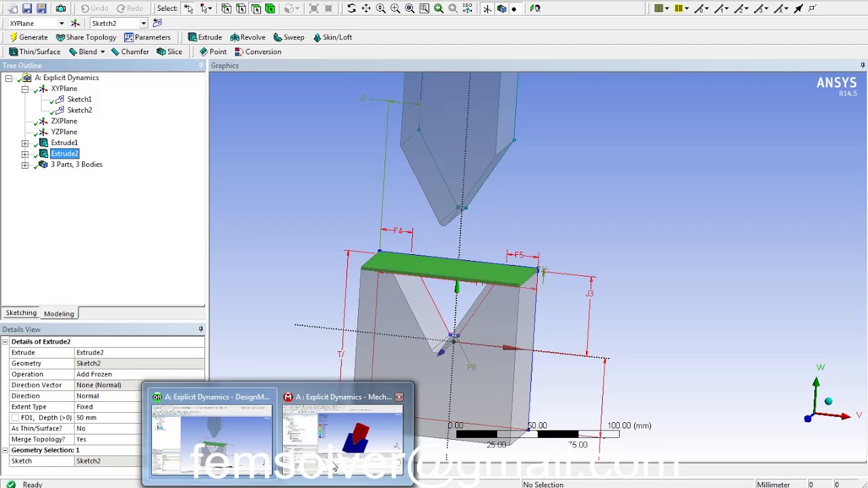Select the Rotate view tool

click(351, 8)
